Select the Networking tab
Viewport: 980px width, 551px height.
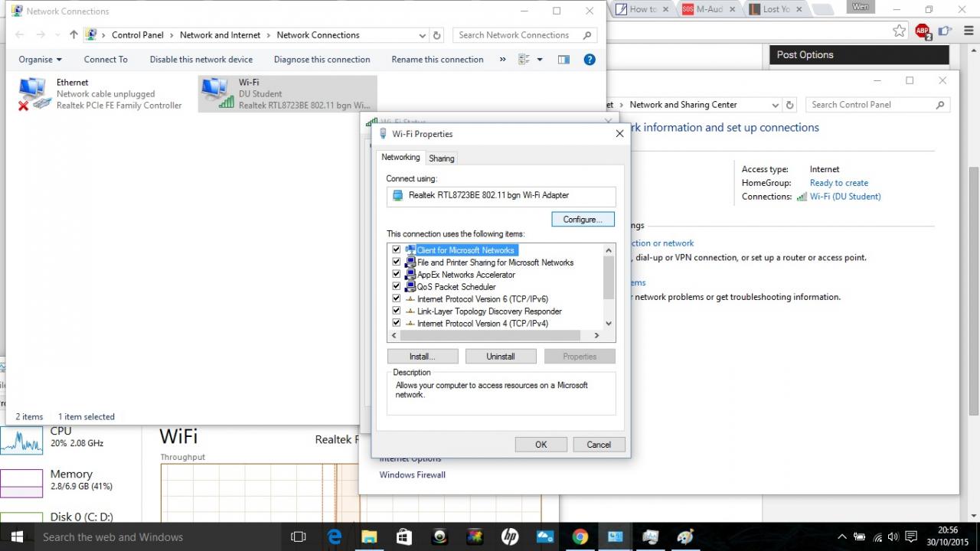click(x=401, y=157)
